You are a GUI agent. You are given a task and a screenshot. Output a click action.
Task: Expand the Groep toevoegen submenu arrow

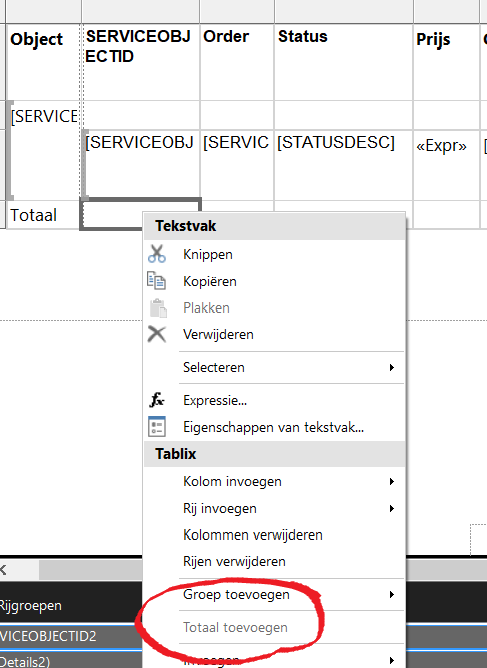[x=392, y=594]
